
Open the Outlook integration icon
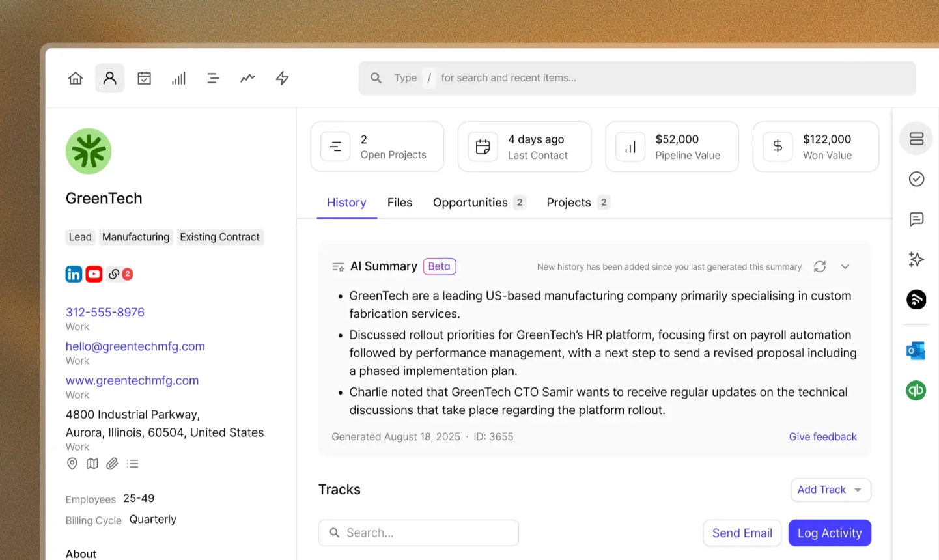(x=916, y=351)
